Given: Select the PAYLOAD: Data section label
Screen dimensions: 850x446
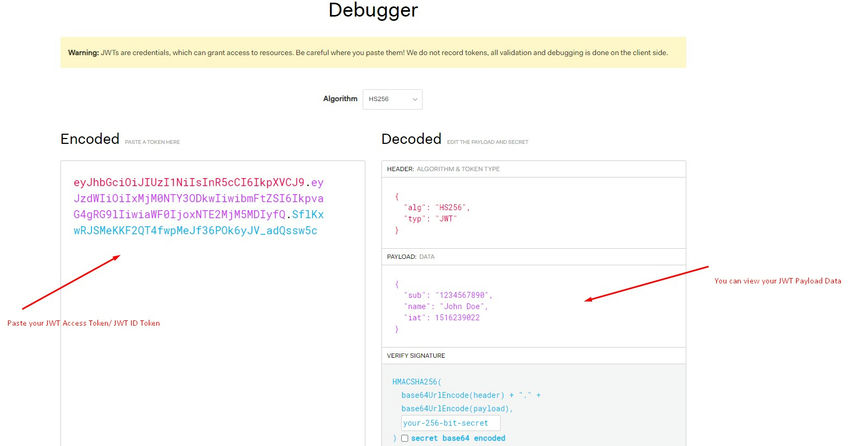Looking at the screenshot, I should (x=411, y=257).
